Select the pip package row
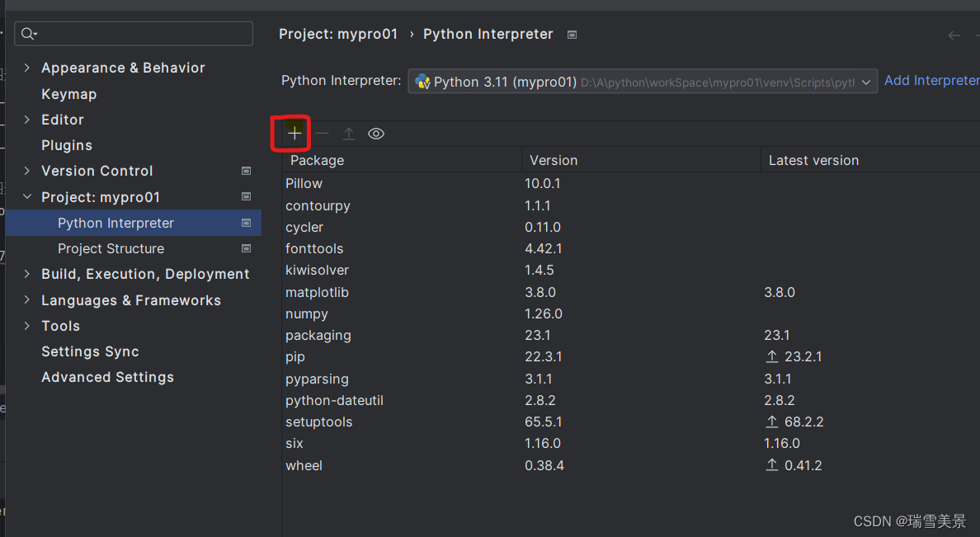Image resolution: width=980 pixels, height=537 pixels. click(630, 357)
